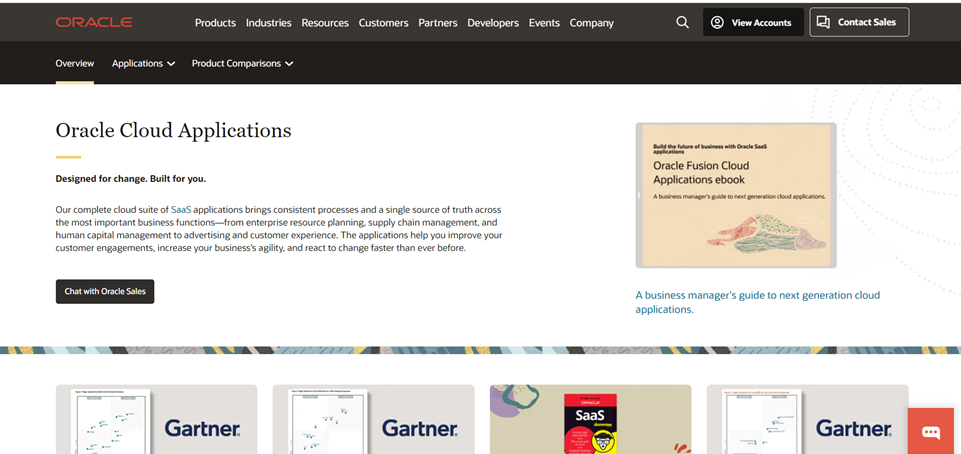Click the Oracle logo

click(x=94, y=23)
